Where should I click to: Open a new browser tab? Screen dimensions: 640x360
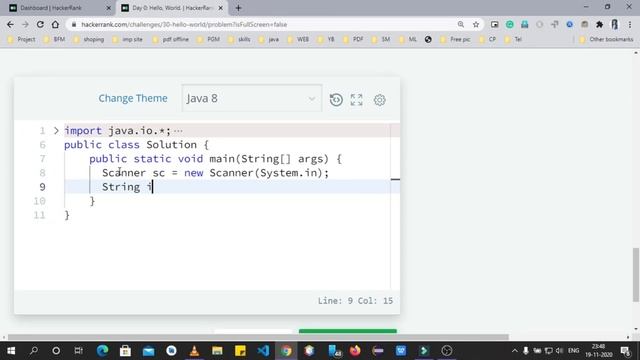[238, 8]
